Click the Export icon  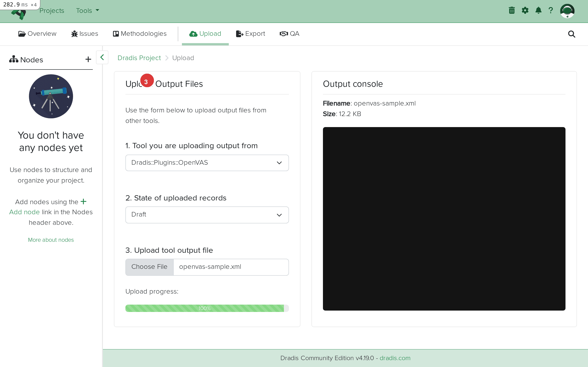tap(239, 33)
